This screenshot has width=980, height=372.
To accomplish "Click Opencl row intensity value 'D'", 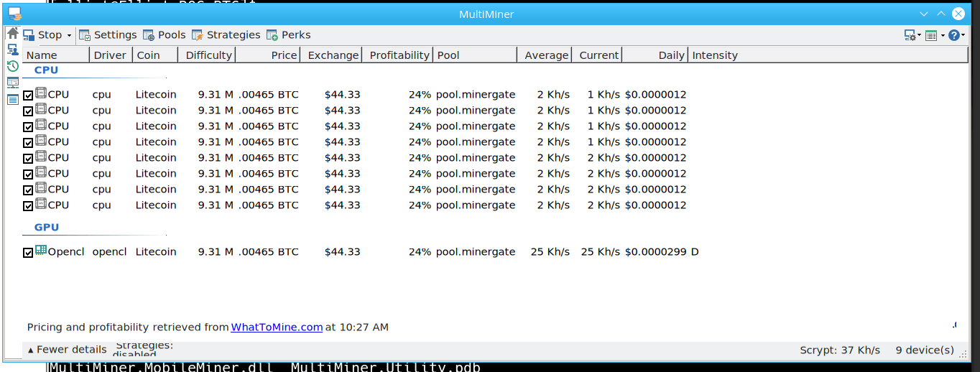I will coord(695,252).
